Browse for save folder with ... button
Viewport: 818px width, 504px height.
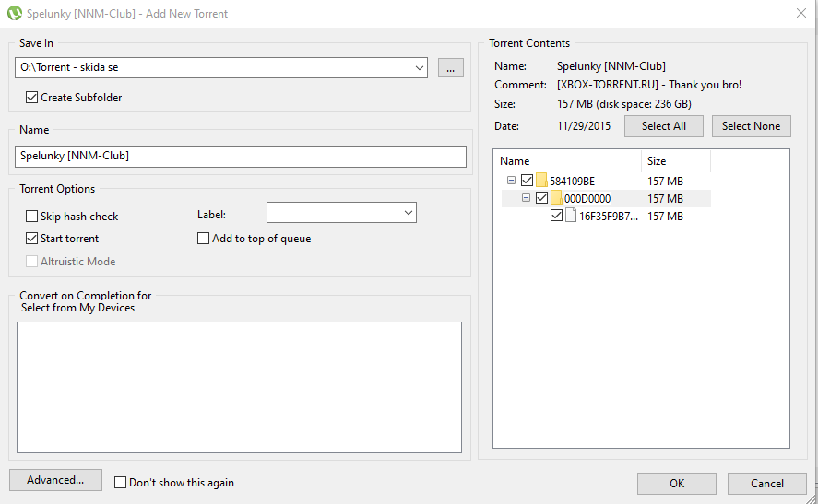pos(451,68)
